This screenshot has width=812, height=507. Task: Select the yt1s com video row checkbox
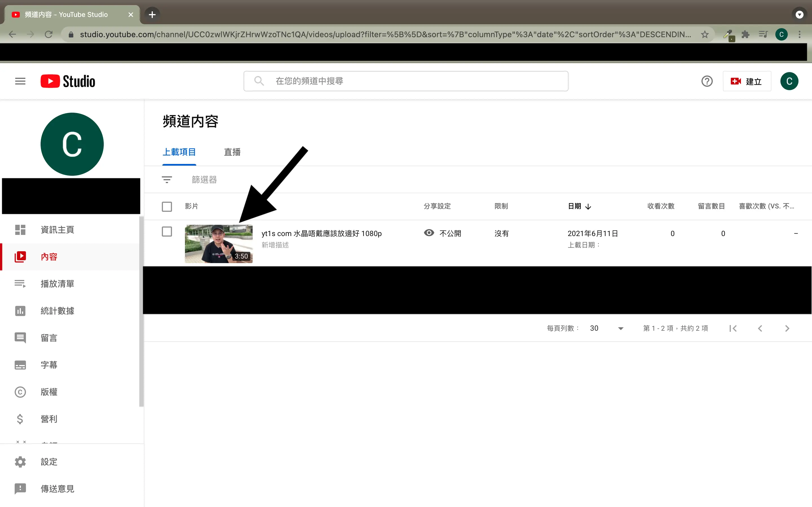tap(167, 232)
